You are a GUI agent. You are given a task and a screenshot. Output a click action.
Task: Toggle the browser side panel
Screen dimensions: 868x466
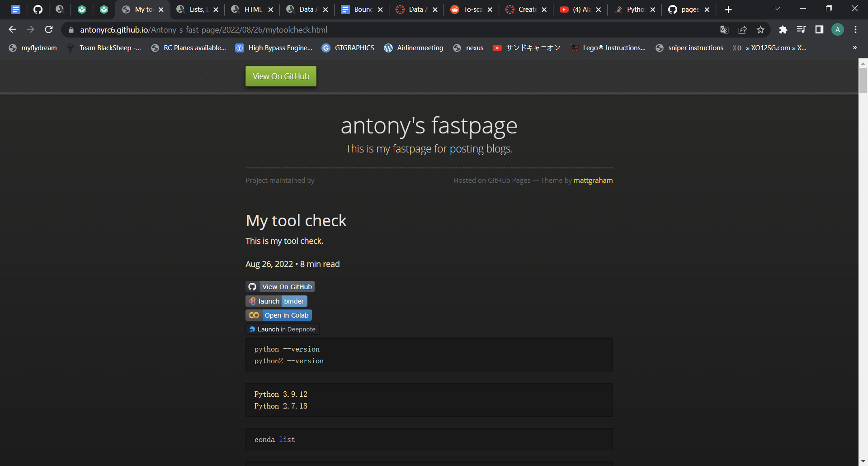click(x=819, y=29)
